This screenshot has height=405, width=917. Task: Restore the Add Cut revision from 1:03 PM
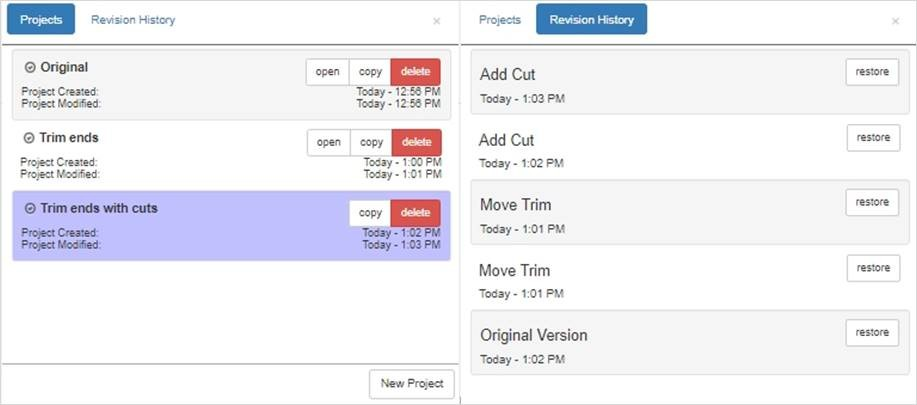(872, 72)
